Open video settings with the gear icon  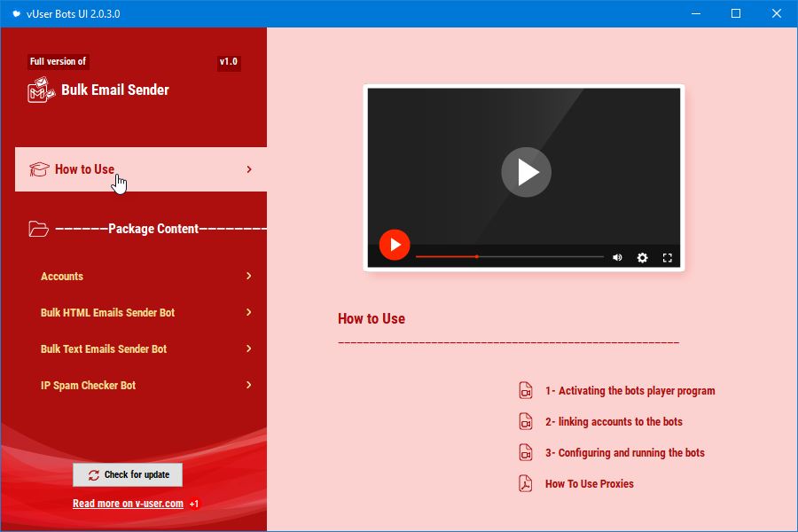pos(642,258)
